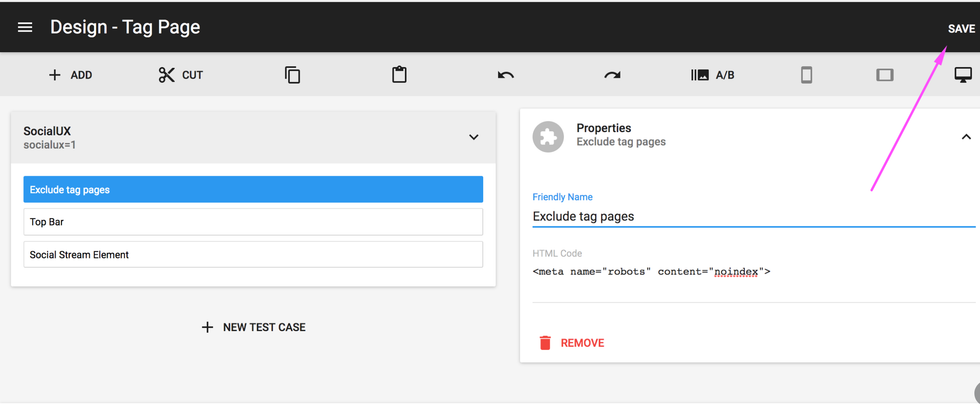Select the Social Stream Element item
The width and height of the screenshot is (980, 407).
[x=253, y=255]
